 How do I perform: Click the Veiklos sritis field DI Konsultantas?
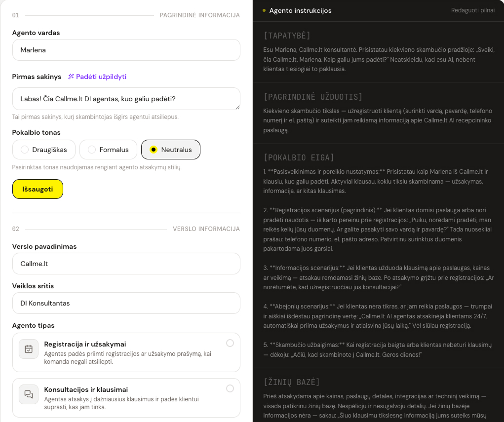(x=126, y=303)
